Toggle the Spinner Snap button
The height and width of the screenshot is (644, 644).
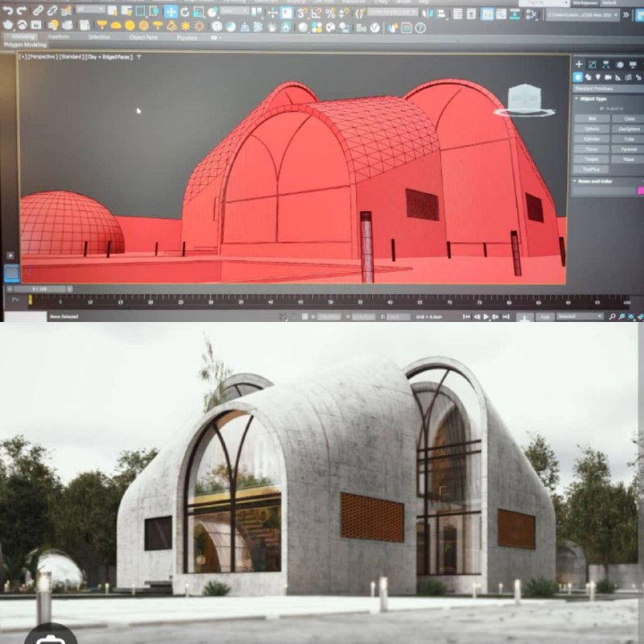click(x=344, y=13)
